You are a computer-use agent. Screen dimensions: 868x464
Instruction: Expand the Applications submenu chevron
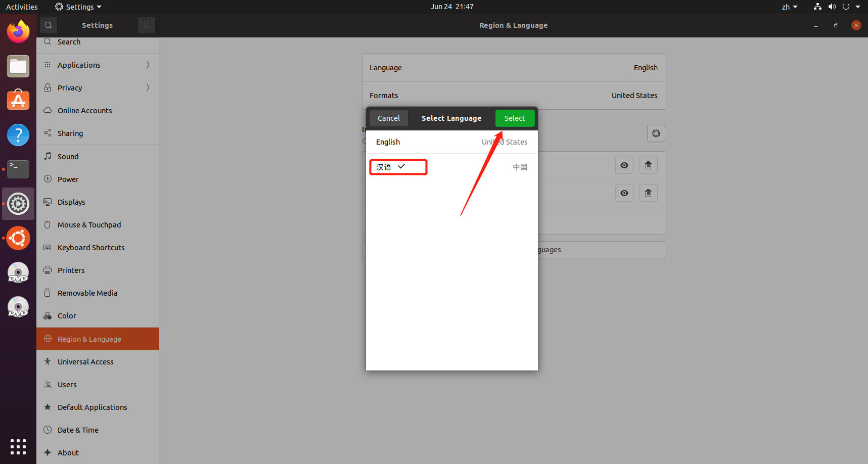coord(148,65)
